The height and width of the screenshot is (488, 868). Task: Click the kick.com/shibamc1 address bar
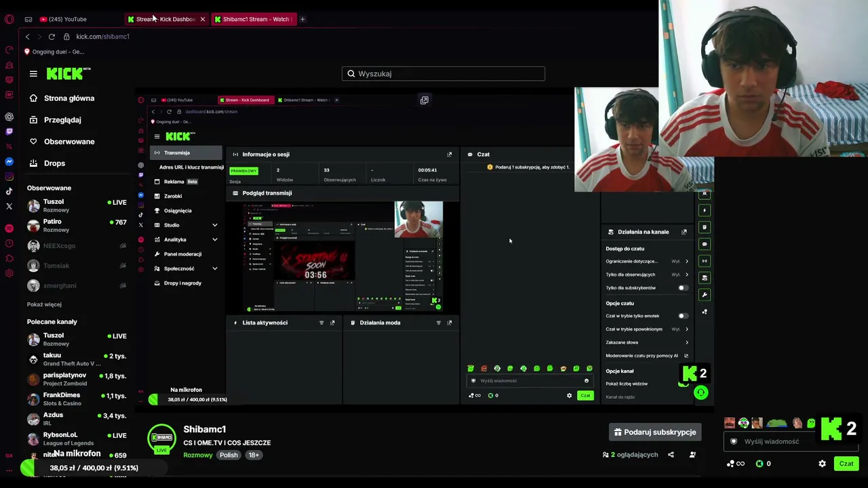point(102,37)
